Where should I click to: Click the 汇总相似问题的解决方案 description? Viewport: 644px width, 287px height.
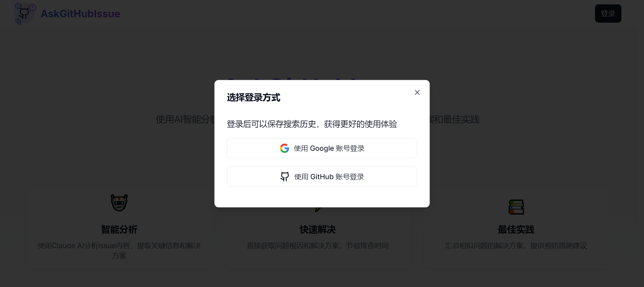[x=516, y=246]
